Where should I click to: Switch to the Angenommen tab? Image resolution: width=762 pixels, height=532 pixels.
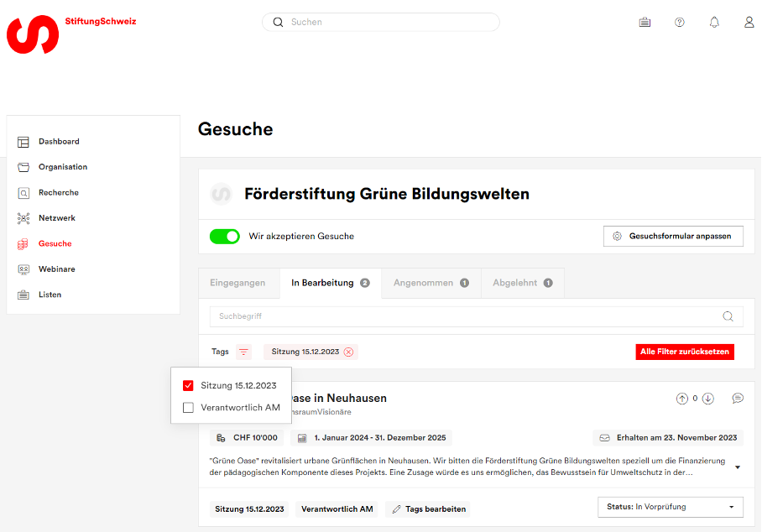[x=431, y=283]
